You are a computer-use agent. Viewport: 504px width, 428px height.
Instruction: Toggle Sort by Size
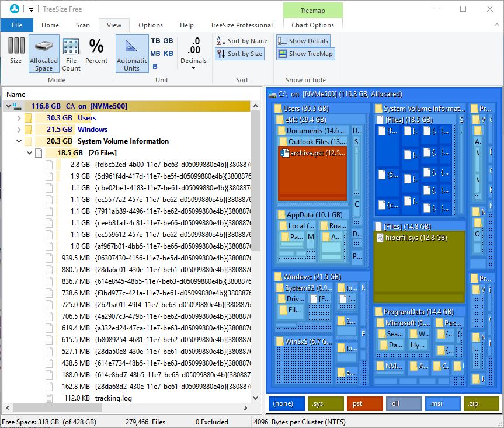240,54
